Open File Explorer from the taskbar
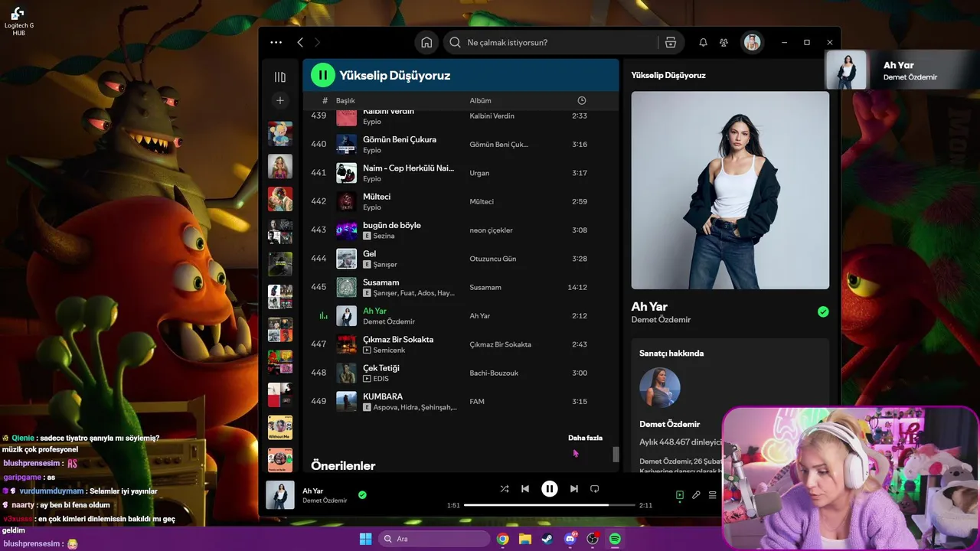The width and height of the screenshot is (980, 551). point(525,539)
